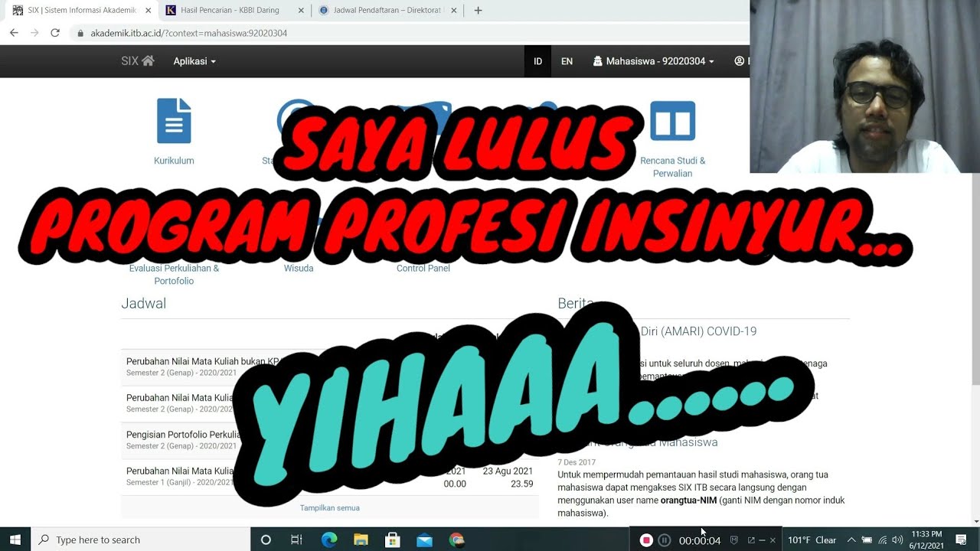Click the '23 Agu 2021' date cell
Screen dimensions: 980x551
point(508,471)
